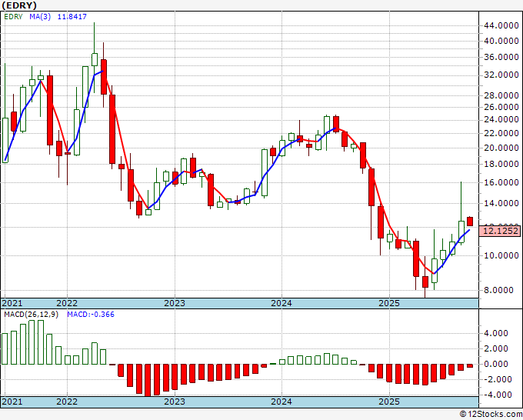Click the 40.0000 price axis label
Image resolution: width=523 pixels, height=420 pixels.
[x=501, y=41]
